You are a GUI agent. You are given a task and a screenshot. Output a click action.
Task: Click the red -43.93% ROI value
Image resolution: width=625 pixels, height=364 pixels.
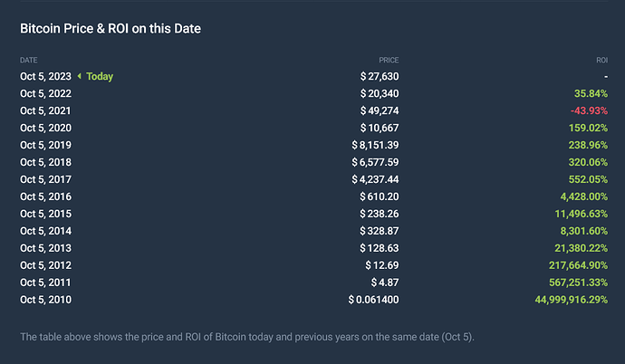point(589,110)
